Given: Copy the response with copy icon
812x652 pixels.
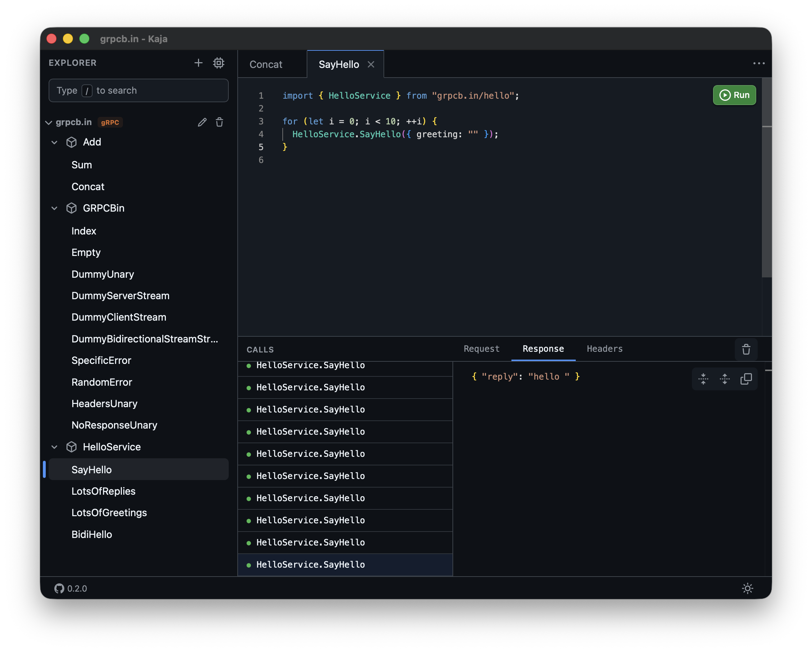Looking at the screenshot, I should coord(746,379).
